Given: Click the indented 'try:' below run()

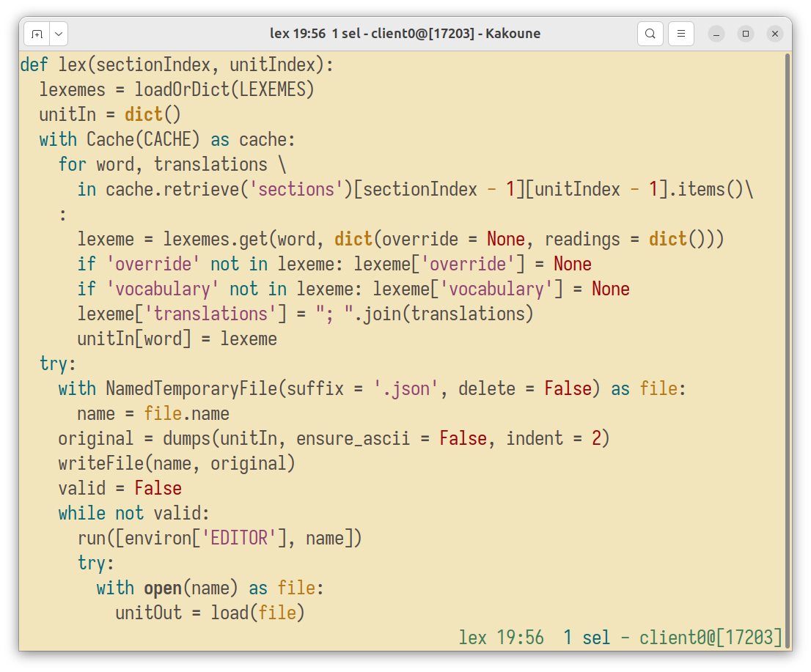Looking at the screenshot, I should (x=96, y=563).
